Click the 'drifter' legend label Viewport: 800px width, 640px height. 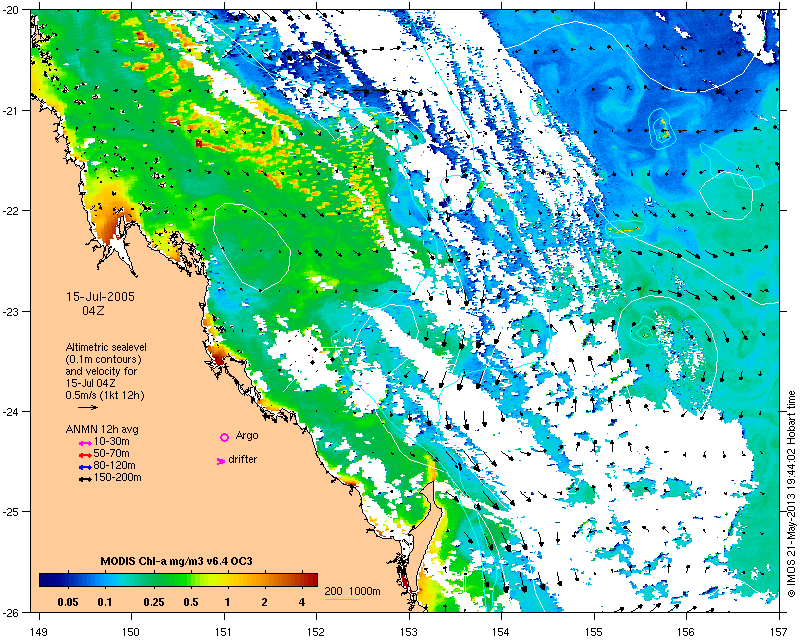pyautogui.click(x=242, y=459)
